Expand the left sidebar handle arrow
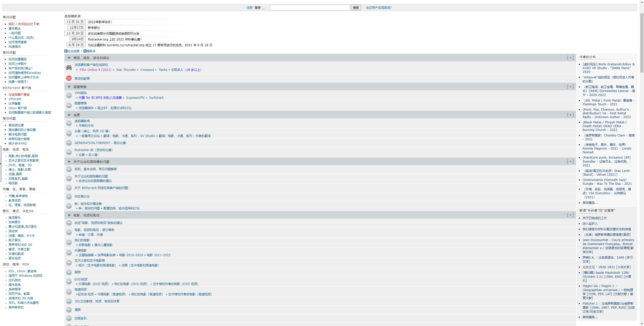Image resolution: width=644 pixels, height=326 pixels. tap(1, 164)
